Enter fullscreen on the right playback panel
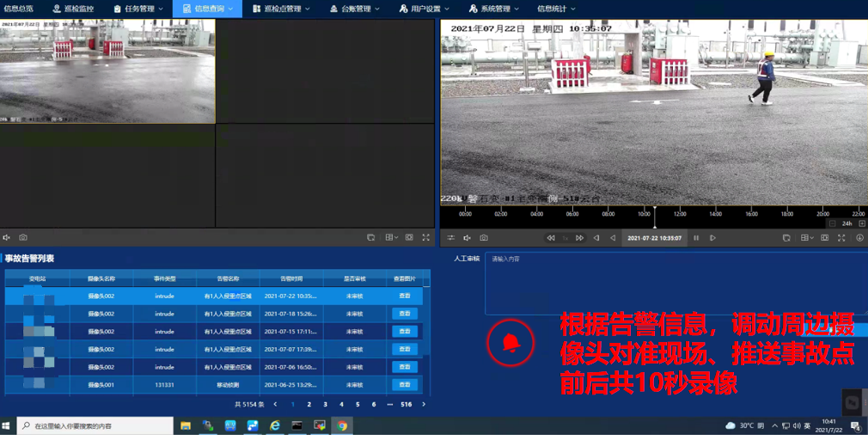The image size is (868, 440). coord(841,238)
